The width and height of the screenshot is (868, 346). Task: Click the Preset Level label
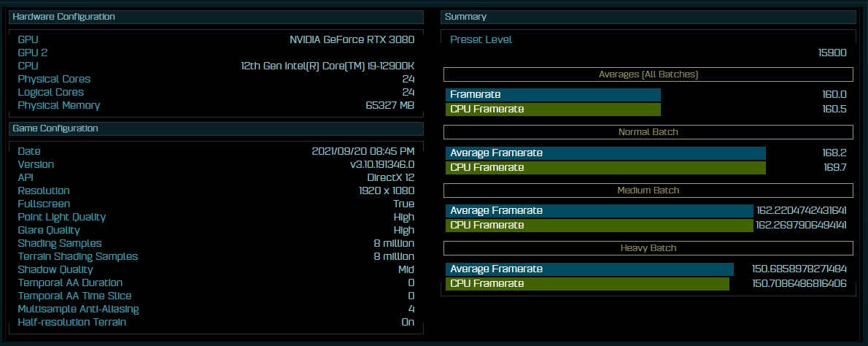[481, 39]
